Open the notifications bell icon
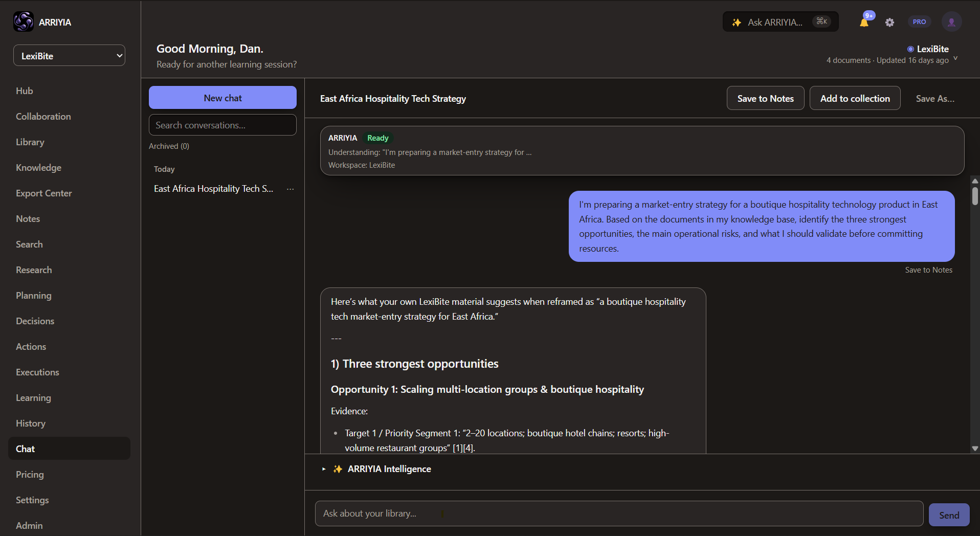 pos(864,22)
